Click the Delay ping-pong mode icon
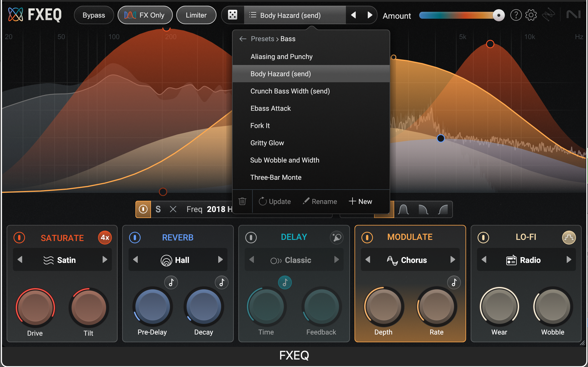The image size is (588, 367). click(336, 238)
